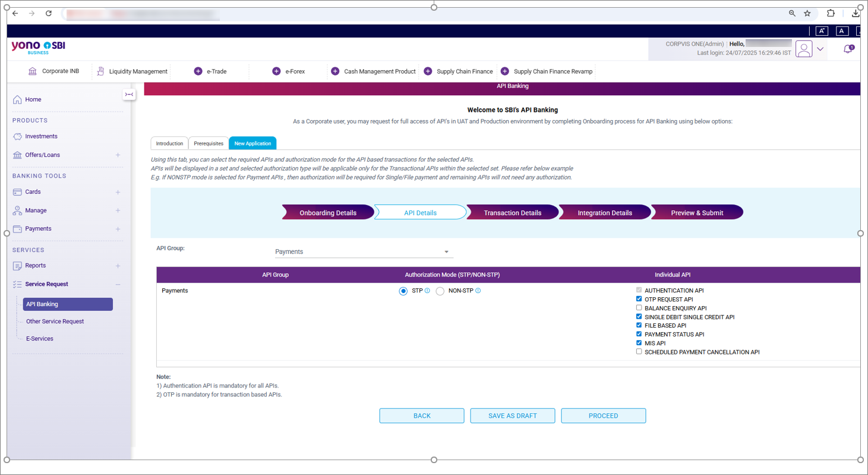Uncheck the MIS API checkbox
Image resolution: width=868 pixels, height=475 pixels.
point(639,343)
